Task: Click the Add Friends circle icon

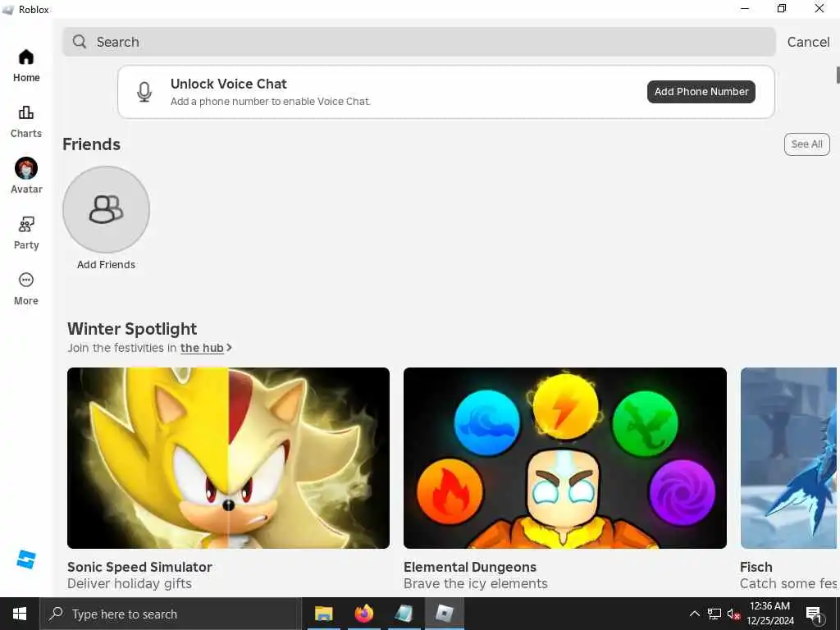Action: click(x=106, y=209)
